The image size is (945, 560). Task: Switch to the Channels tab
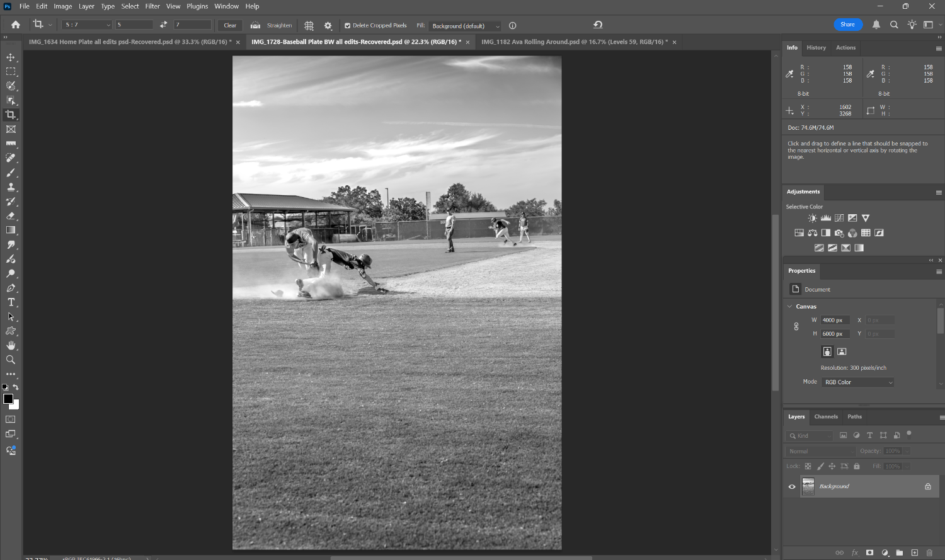(x=825, y=416)
